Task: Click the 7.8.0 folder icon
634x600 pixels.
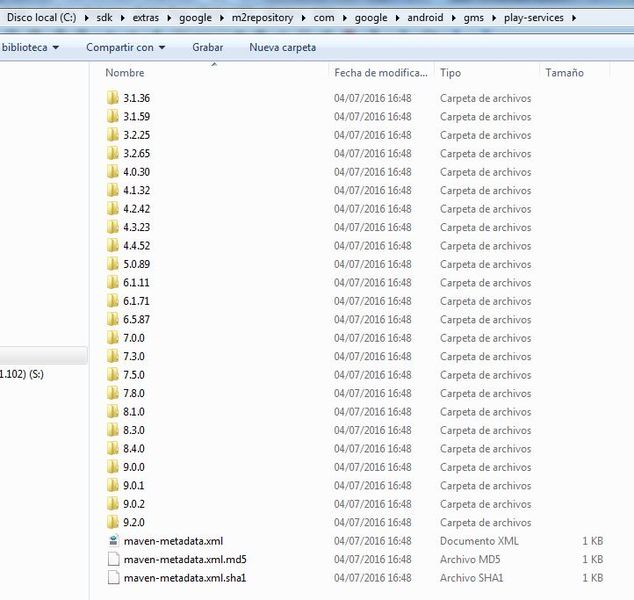Action: point(113,393)
